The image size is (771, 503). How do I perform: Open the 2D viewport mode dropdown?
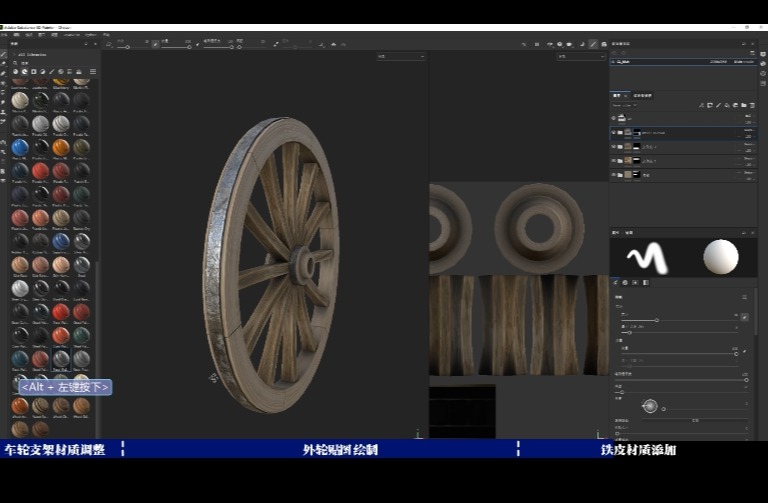click(581, 57)
